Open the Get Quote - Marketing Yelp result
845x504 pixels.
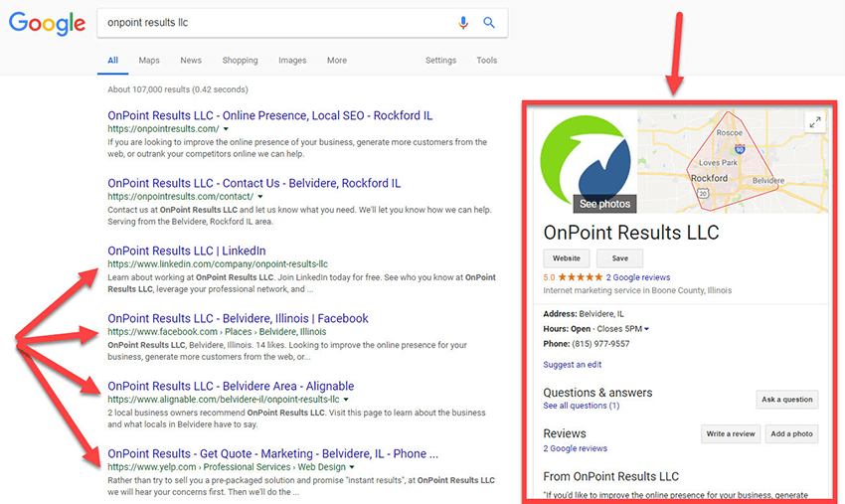[x=272, y=454]
